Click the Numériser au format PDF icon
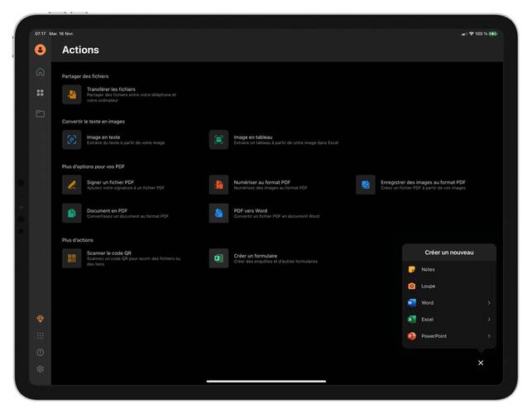The image size is (532, 414). click(218, 185)
